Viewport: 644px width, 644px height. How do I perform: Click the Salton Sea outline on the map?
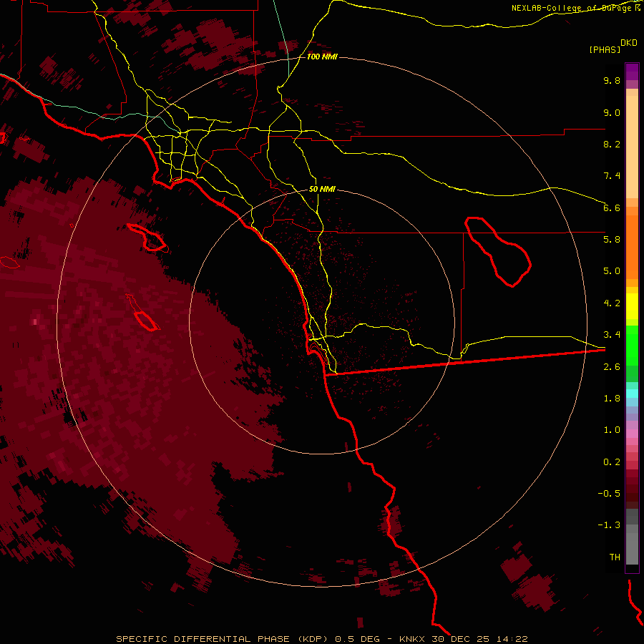click(498, 252)
